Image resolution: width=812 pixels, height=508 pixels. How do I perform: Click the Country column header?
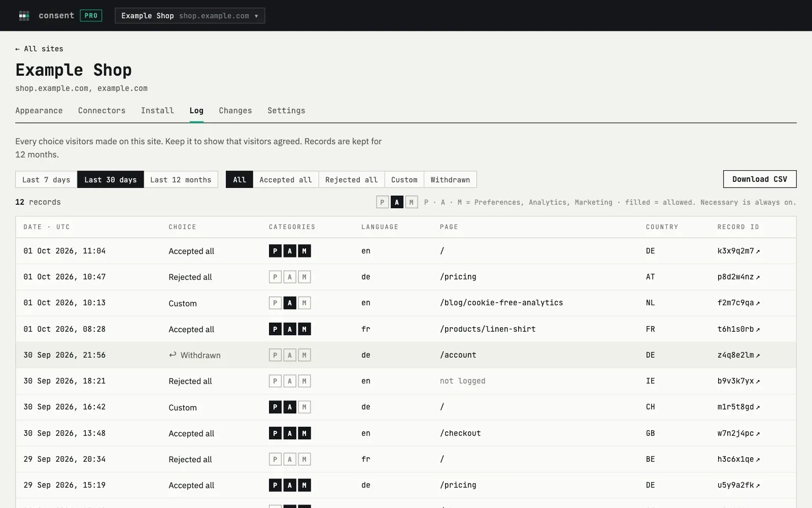[x=662, y=227]
